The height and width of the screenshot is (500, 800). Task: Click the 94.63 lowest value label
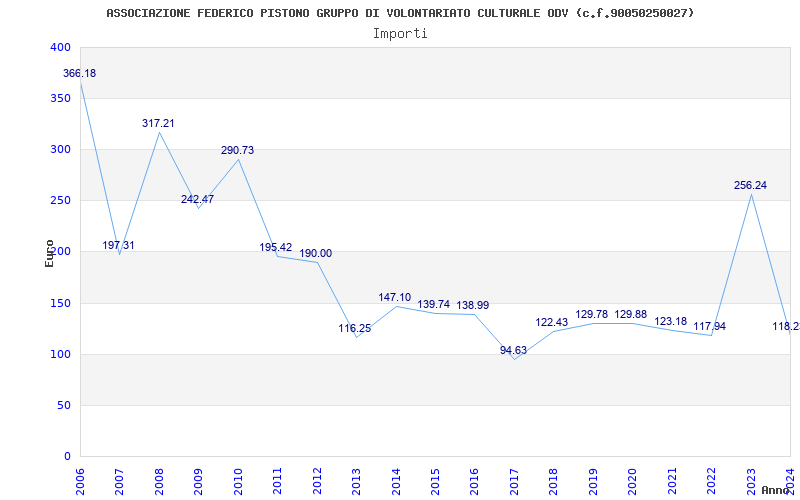coord(514,350)
